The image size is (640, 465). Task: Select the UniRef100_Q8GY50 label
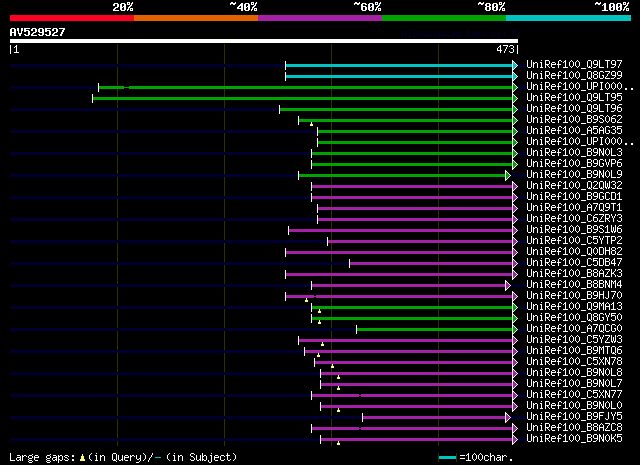tap(574, 318)
